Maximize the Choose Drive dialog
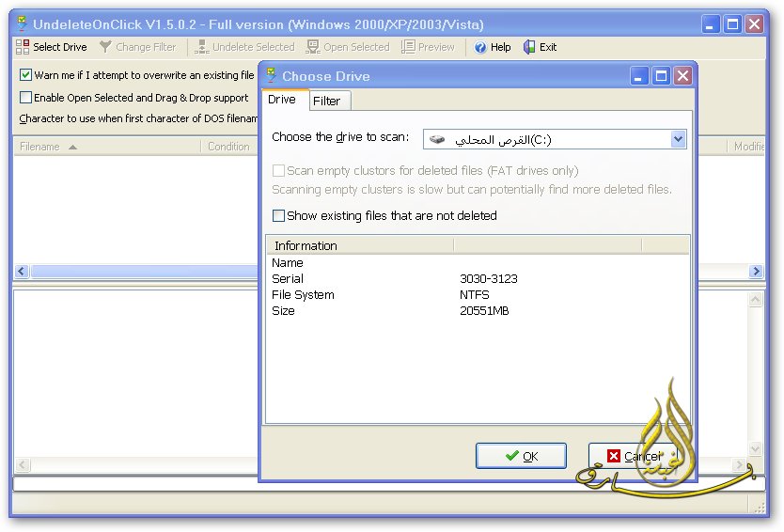The height and width of the screenshot is (532, 784). (661, 76)
